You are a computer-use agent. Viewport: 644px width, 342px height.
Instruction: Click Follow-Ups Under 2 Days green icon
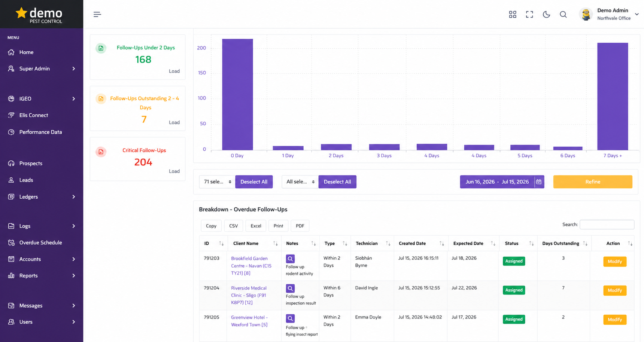click(101, 48)
